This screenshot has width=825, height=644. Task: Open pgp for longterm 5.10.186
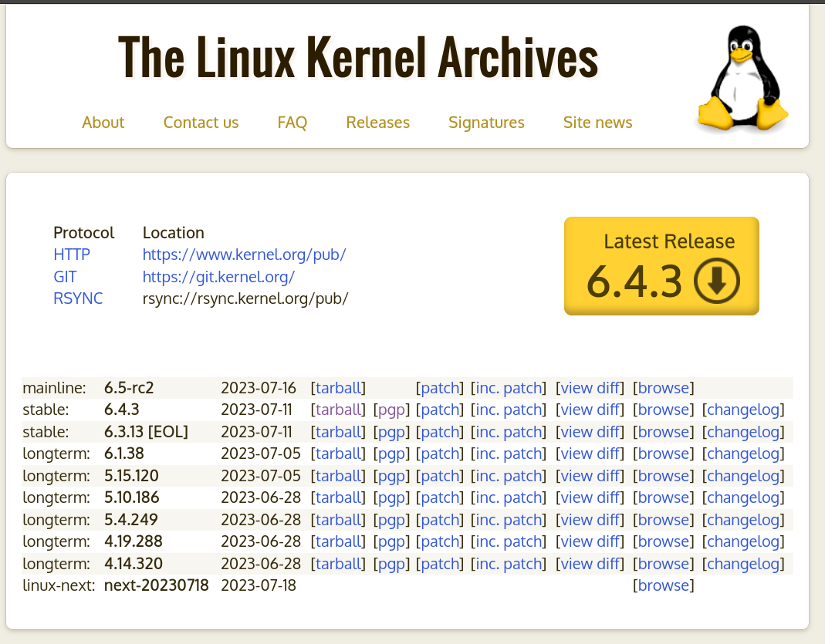click(x=391, y=497)
